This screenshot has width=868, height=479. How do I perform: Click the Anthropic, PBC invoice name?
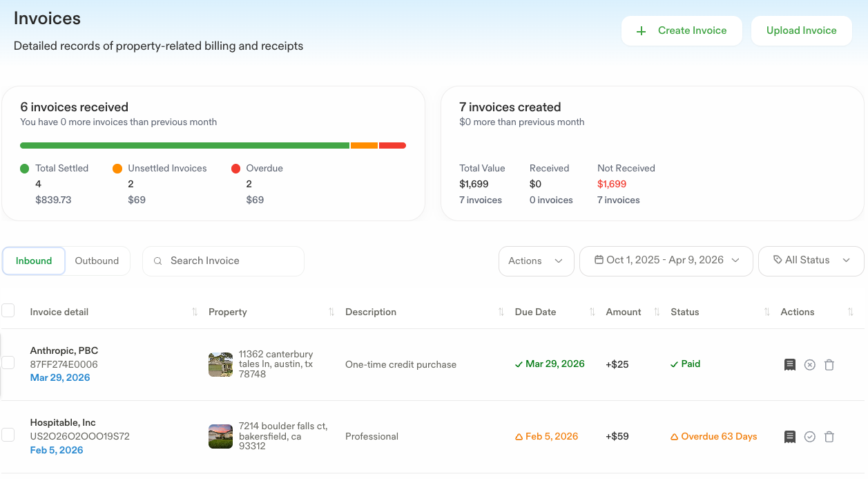coord(64,350)
